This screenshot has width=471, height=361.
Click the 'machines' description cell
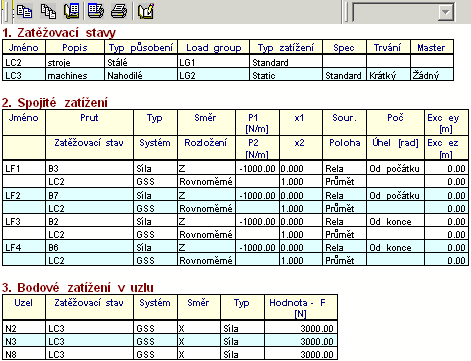[x=75, y=75]
